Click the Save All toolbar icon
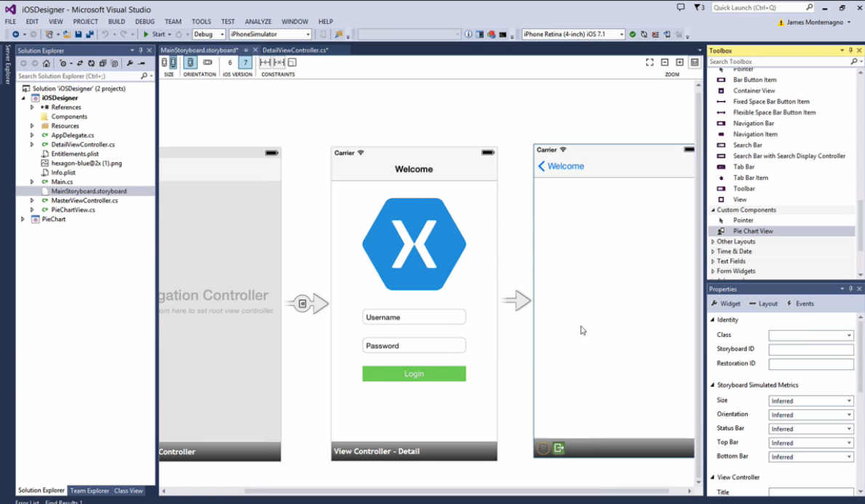The image size is (865, 504). click(89, 34)
